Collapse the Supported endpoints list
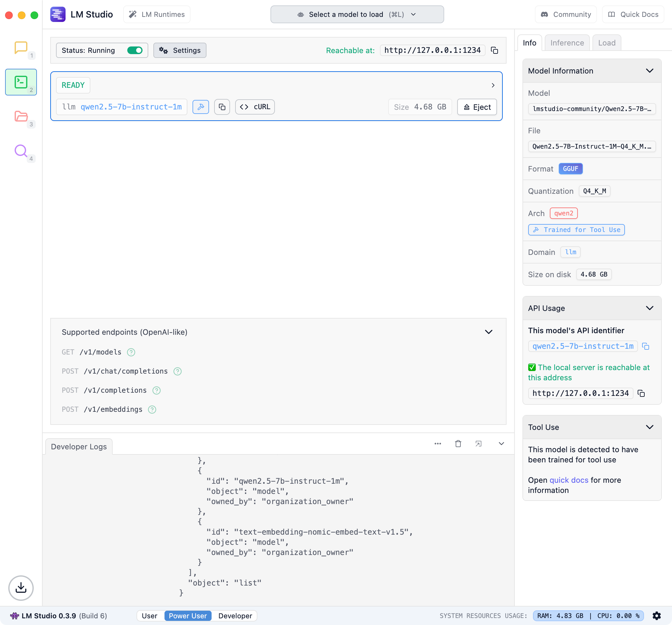 click(488, 332)
